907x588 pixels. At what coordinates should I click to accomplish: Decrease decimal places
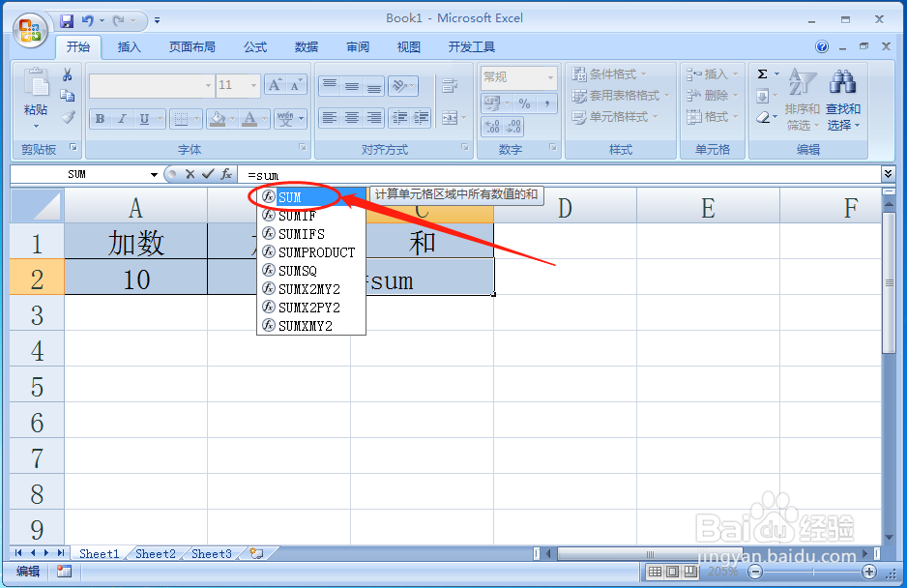[x=513, y=126]
